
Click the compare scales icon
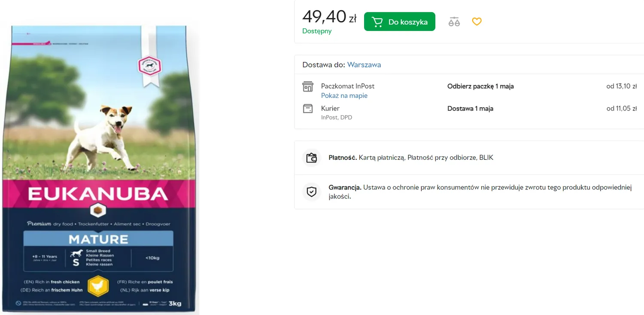click(x=454, y=21)
